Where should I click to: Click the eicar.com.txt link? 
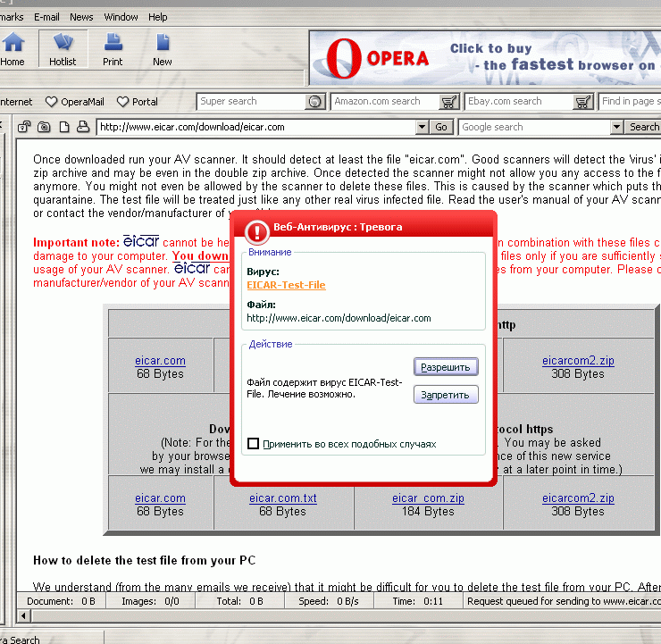283,498
